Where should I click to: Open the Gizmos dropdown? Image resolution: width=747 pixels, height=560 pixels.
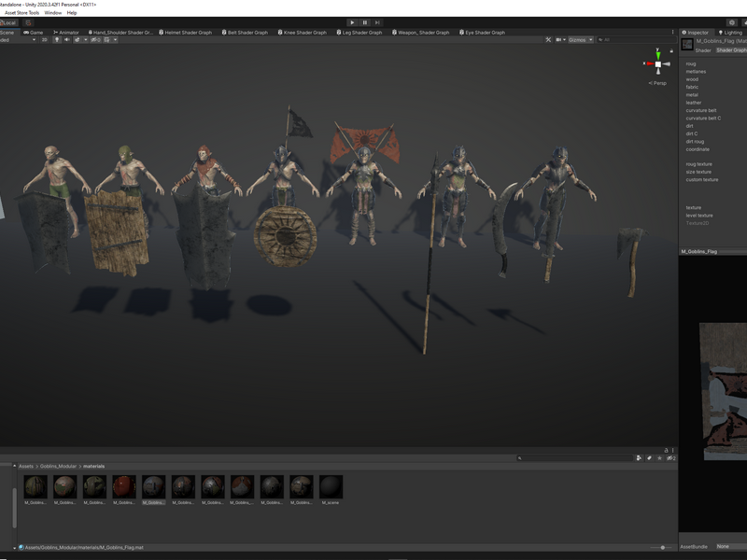(x=580, y=40)
